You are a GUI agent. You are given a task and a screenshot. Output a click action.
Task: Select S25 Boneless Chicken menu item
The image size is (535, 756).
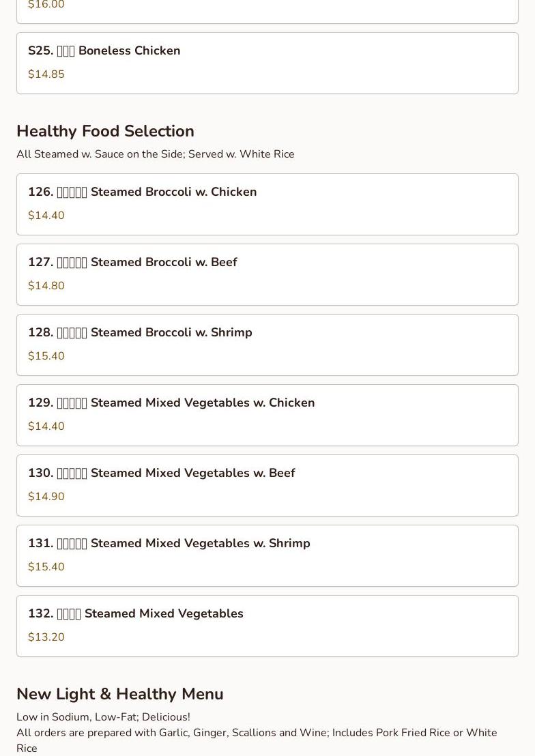click(x=267, y=63)
